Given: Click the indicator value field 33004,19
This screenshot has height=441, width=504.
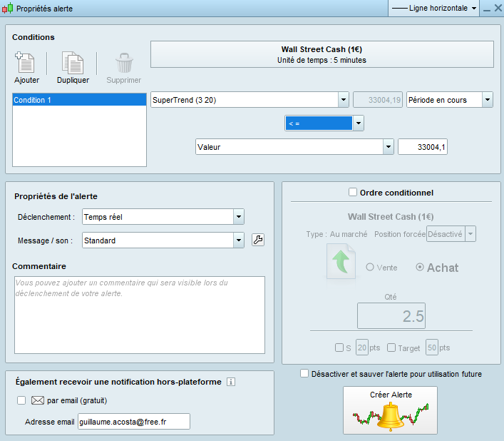Looking at the screenshot, I should [x=378, y=100].
